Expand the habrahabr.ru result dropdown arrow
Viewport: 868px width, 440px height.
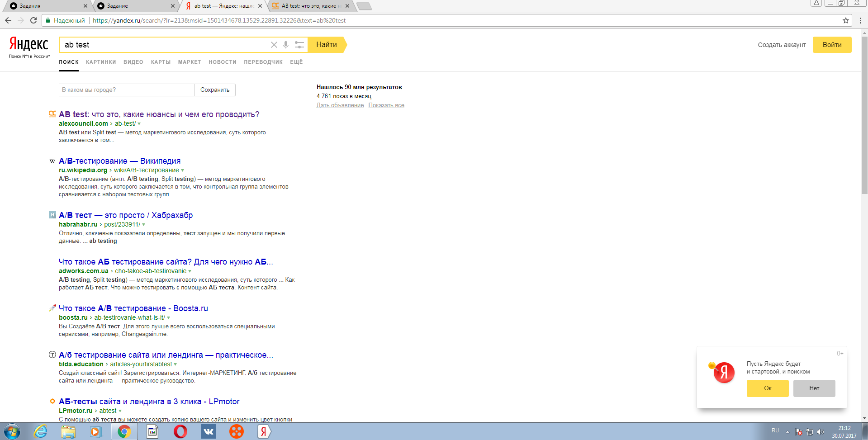(x=143, y=225)
